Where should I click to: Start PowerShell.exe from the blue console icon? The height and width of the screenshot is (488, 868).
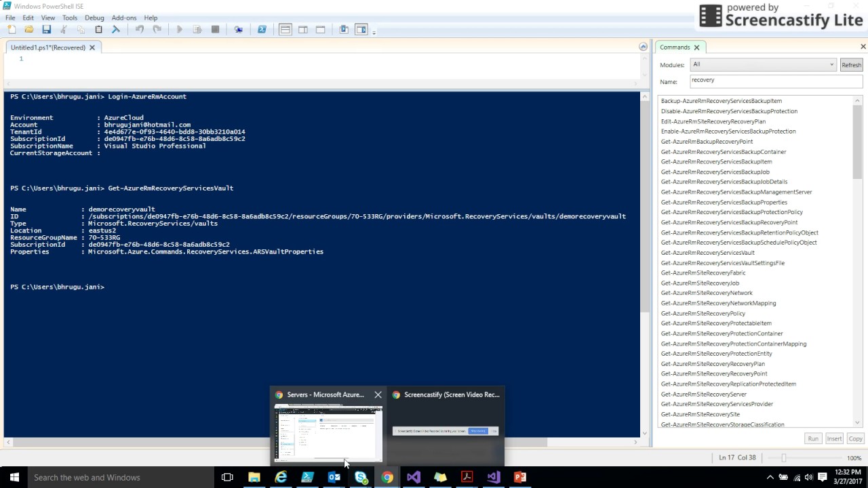[x=262, y=29]
